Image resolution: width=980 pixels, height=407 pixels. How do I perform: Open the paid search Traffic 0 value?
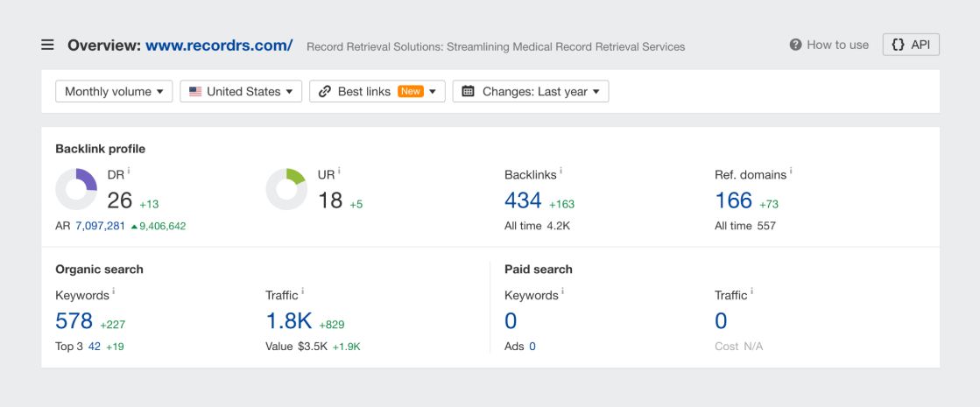coord(721,321)
